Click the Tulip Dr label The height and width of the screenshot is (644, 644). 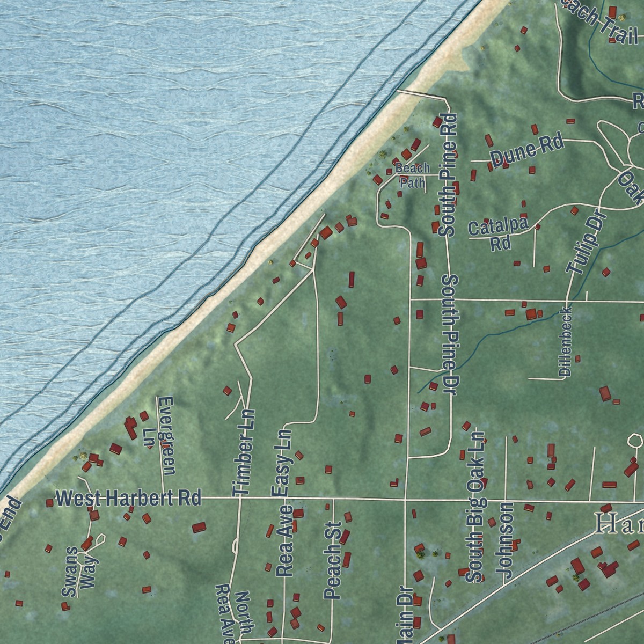[587, 243]
